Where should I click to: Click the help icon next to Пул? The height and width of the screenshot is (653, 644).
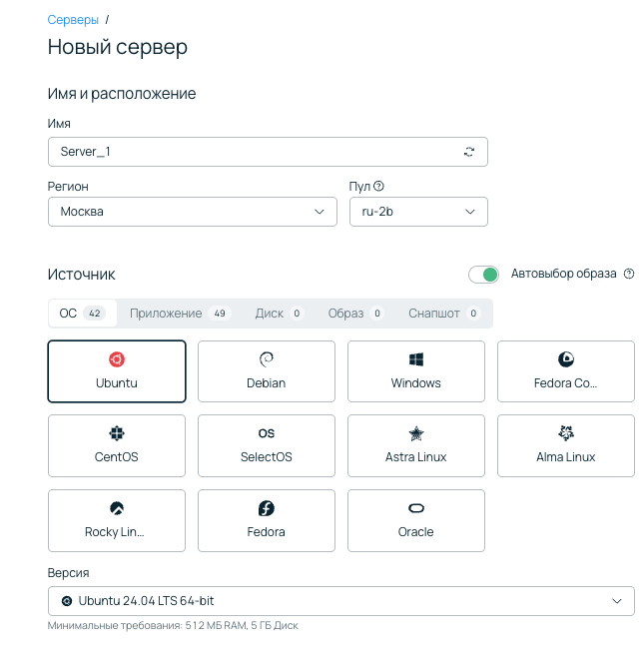pos(379,187)
